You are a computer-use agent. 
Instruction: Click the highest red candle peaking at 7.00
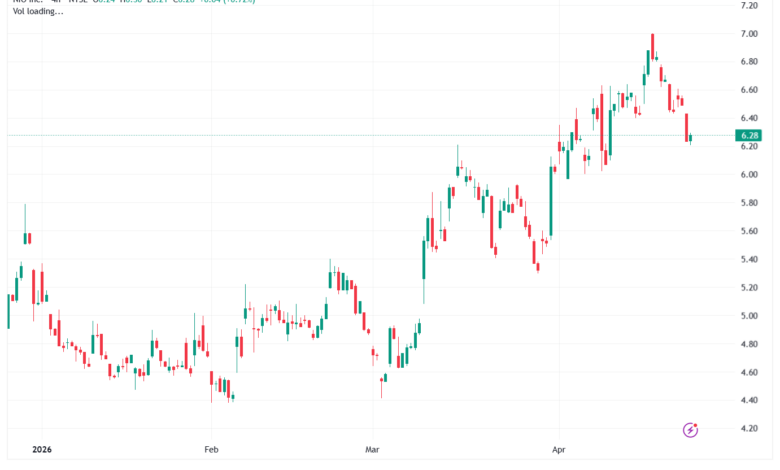(652, 47)
